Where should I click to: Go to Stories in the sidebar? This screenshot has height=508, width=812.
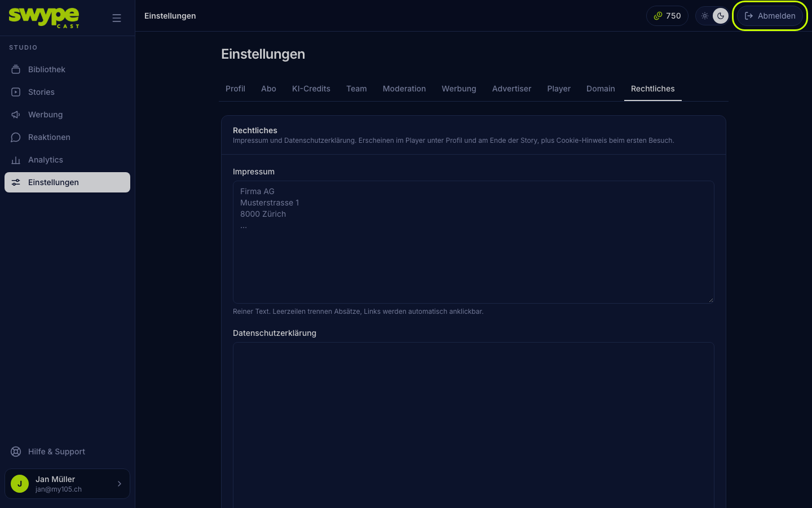67,92
